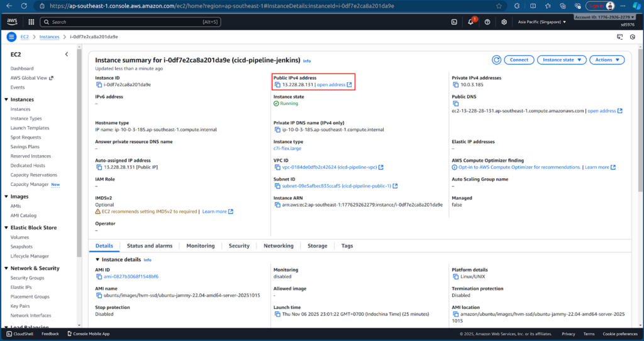
Task: Open the Instance state dropdown
Action: click(x=561, y=60)
